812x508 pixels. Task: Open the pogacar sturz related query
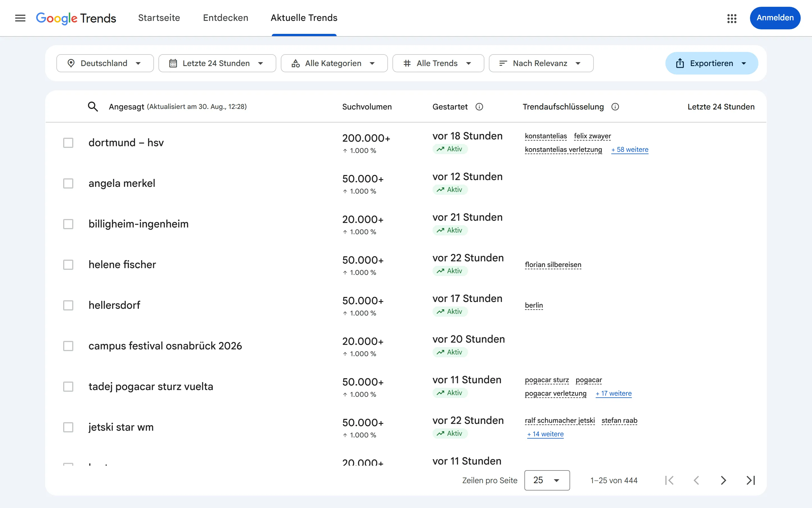coord(547,380)
